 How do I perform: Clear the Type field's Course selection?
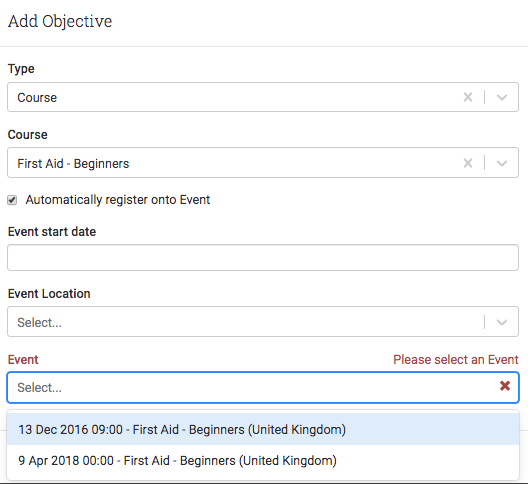click(468, 97)
